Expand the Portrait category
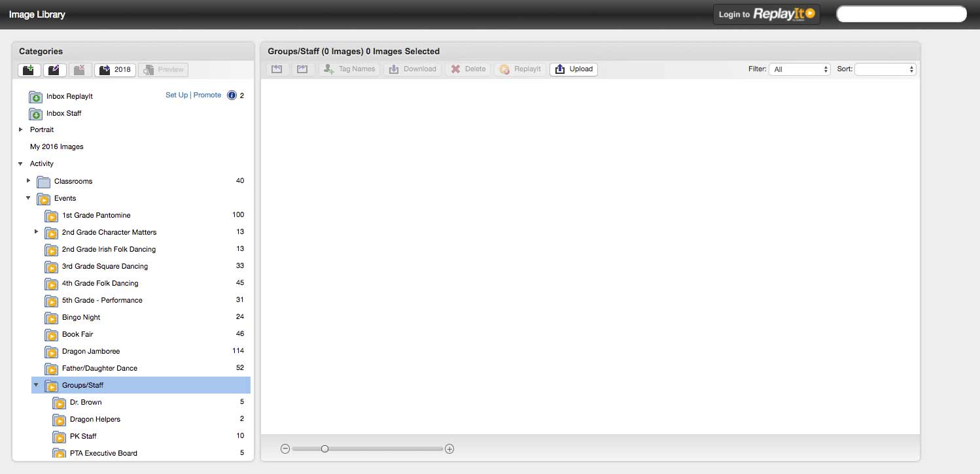This screenshot has width=980, height=474. pyautogui.click(x=21, y=130)
